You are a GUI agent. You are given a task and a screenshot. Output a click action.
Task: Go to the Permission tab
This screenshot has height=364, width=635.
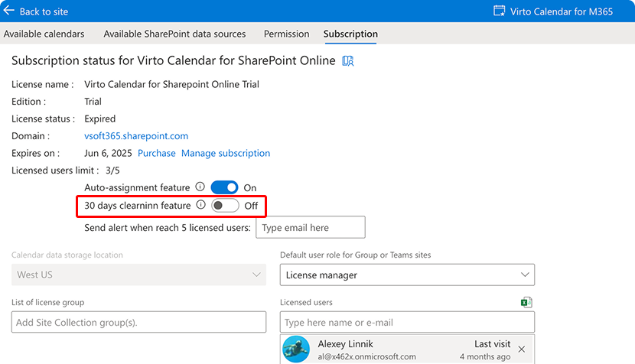coord(286,34)
